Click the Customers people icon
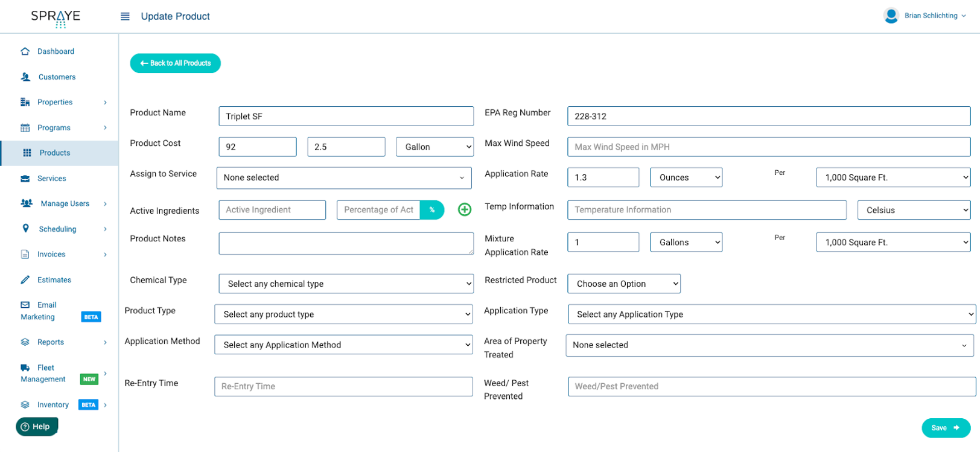The width and height of the screenshot is (980, 452). coord(25,77)
